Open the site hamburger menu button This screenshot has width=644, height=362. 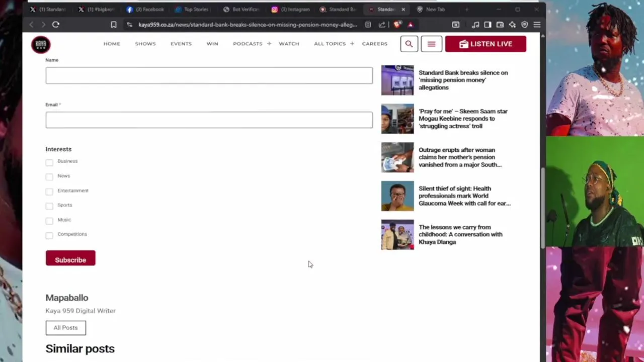[x=431, y=44]
